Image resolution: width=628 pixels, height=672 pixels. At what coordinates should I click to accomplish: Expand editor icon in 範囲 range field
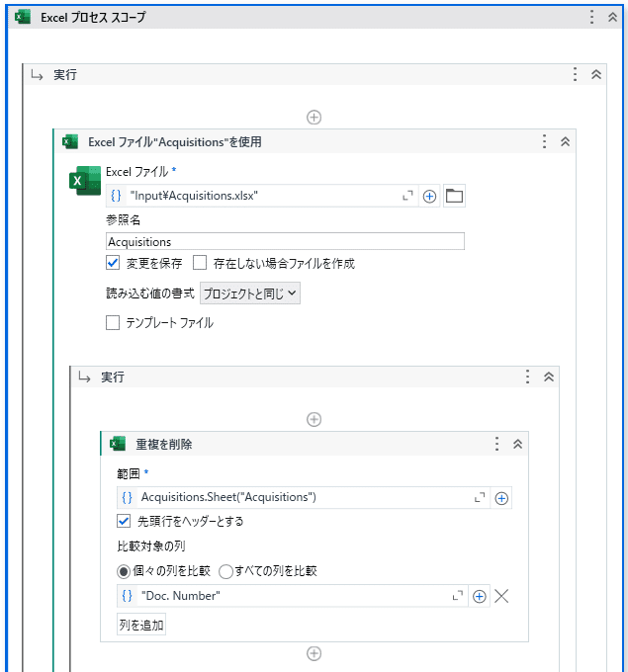pyautogui.click(x=480, y=497)
